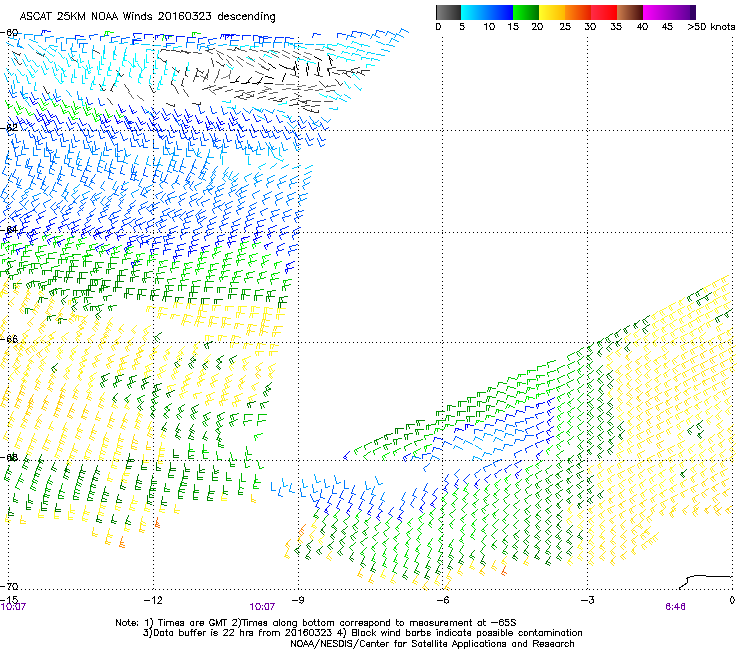Select the red 30–35 knot legend segment

[x=604, y=12]
